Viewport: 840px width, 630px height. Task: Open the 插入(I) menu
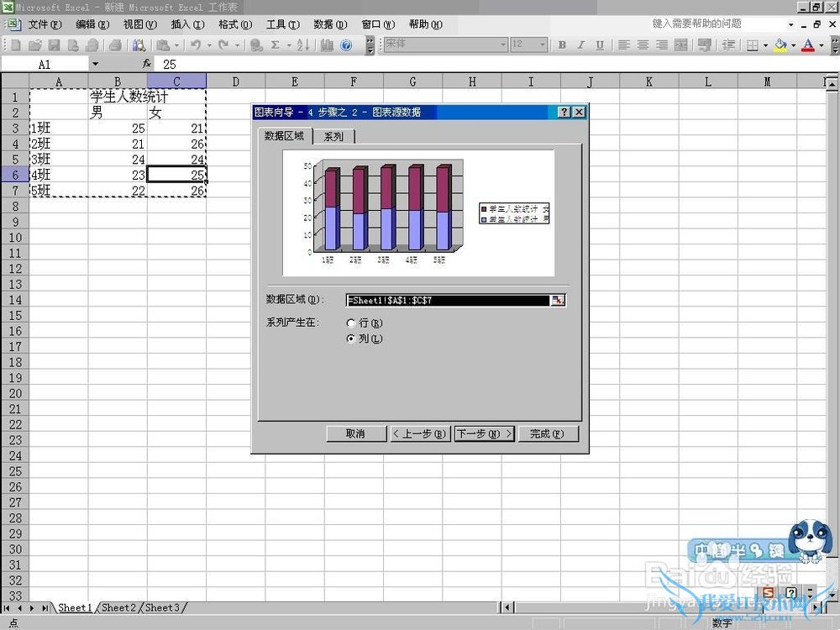187,24
